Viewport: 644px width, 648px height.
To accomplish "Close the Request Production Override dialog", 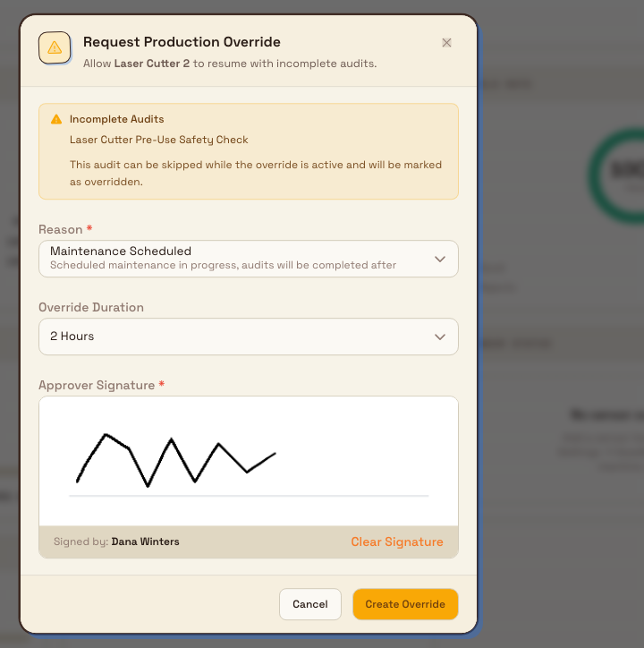I will tap(446, 43).
